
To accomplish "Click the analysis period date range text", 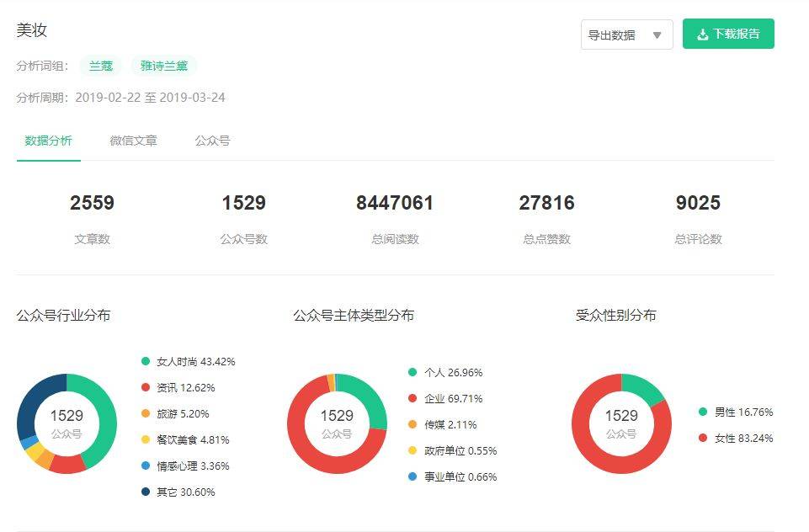I will [150, 98].
